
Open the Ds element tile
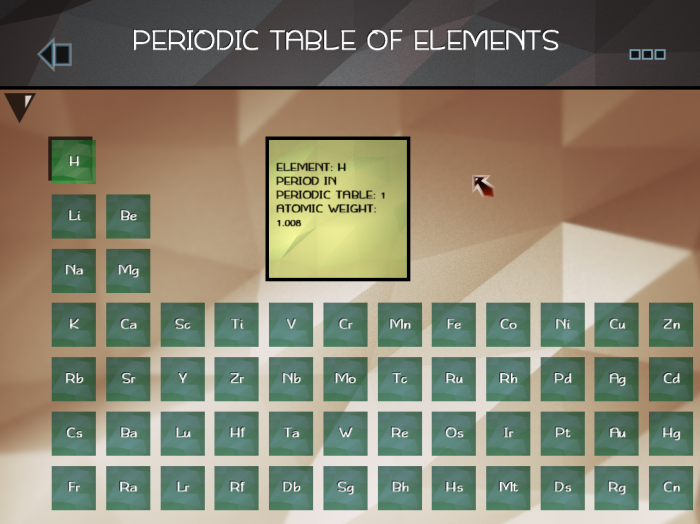coord(562,488)
